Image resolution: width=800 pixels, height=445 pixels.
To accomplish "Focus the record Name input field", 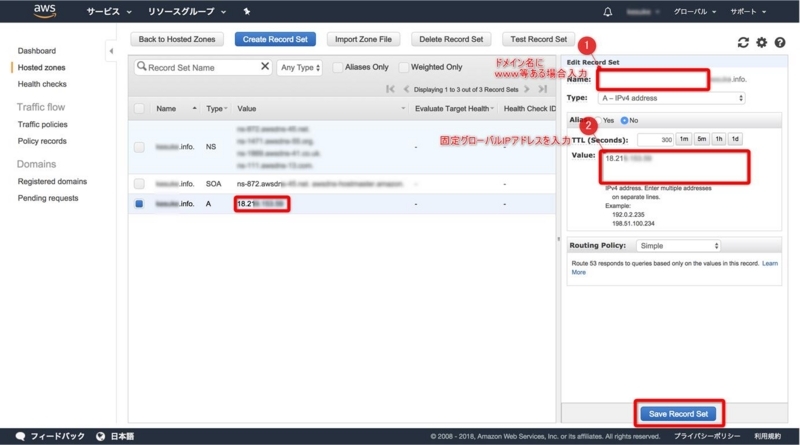I will click(x=653, y=80).
